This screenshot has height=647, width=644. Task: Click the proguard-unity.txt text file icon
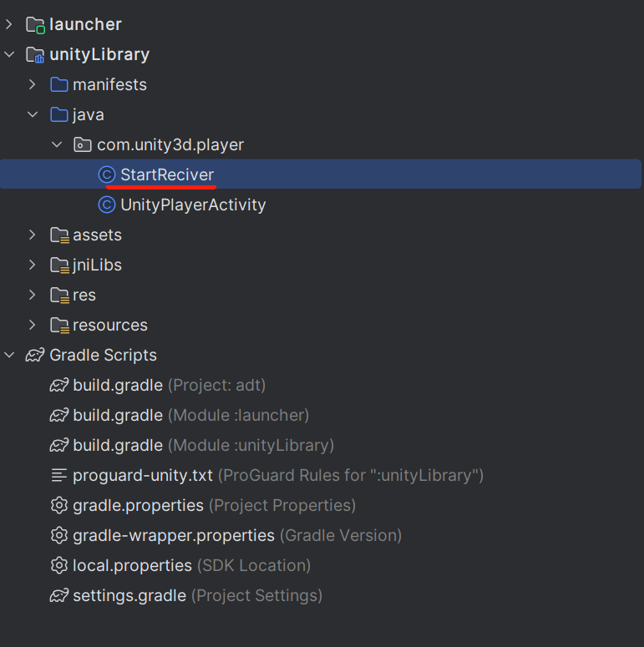click(x=59, y=475)
